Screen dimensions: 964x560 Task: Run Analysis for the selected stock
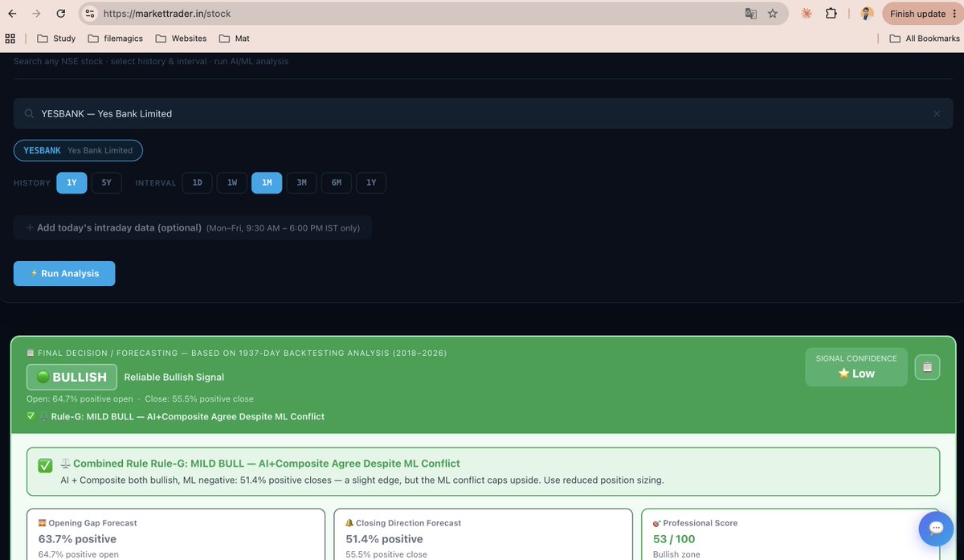point(64,273)
